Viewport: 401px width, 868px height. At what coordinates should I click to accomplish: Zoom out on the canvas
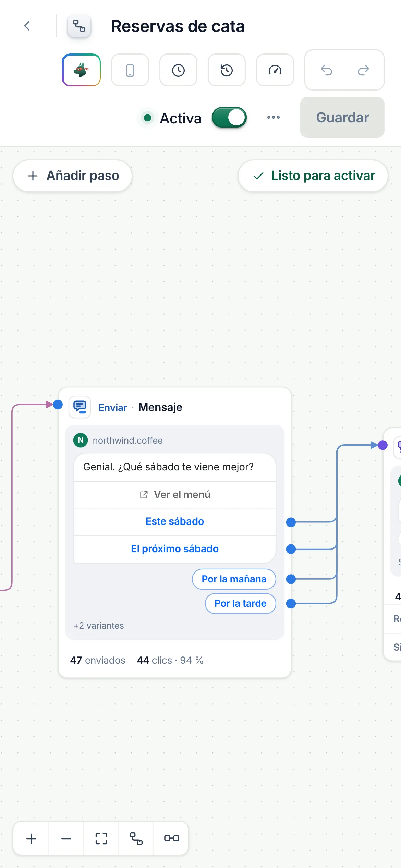66,839
